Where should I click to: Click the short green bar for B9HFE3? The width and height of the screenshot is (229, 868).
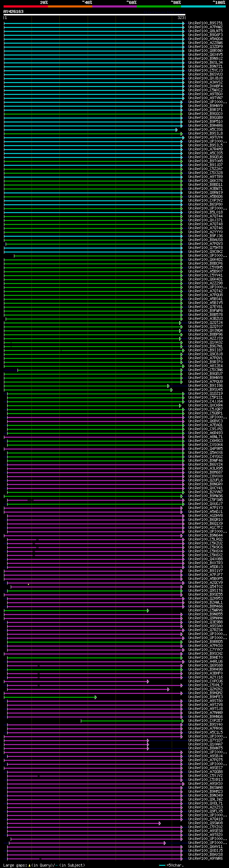[50, 697]
